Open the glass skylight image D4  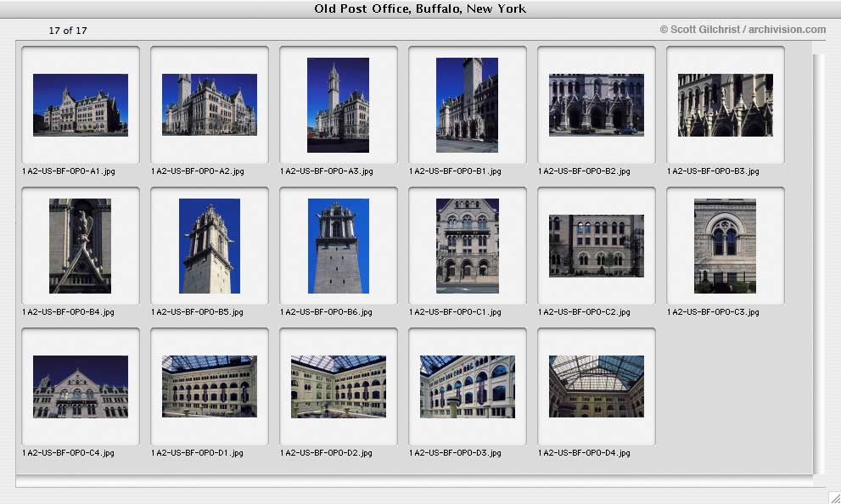[597, 387]
